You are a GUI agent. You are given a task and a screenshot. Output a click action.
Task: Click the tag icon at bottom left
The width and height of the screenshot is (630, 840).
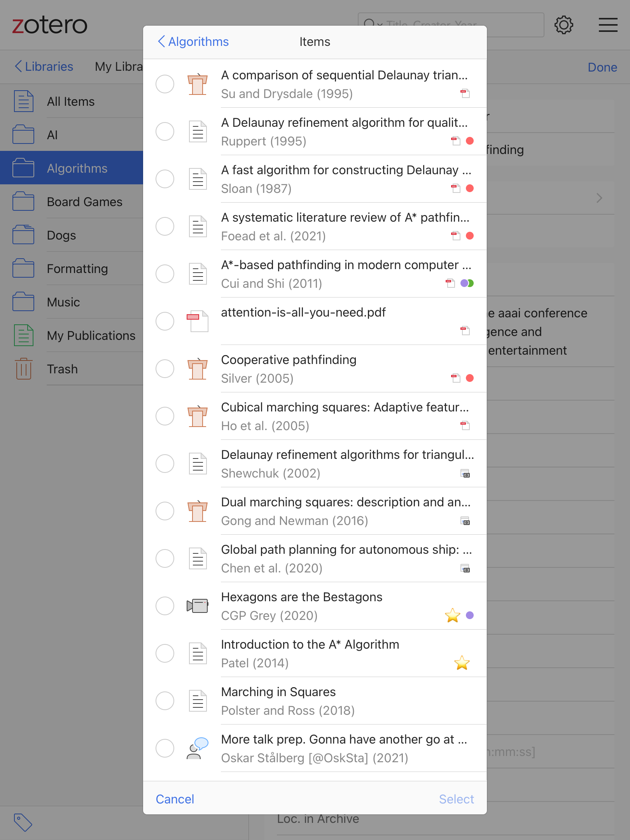[23, 822]
